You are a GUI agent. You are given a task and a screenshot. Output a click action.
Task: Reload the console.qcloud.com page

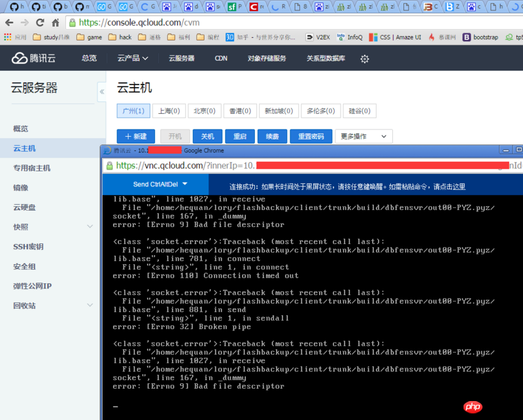click(x=40, y=23)
